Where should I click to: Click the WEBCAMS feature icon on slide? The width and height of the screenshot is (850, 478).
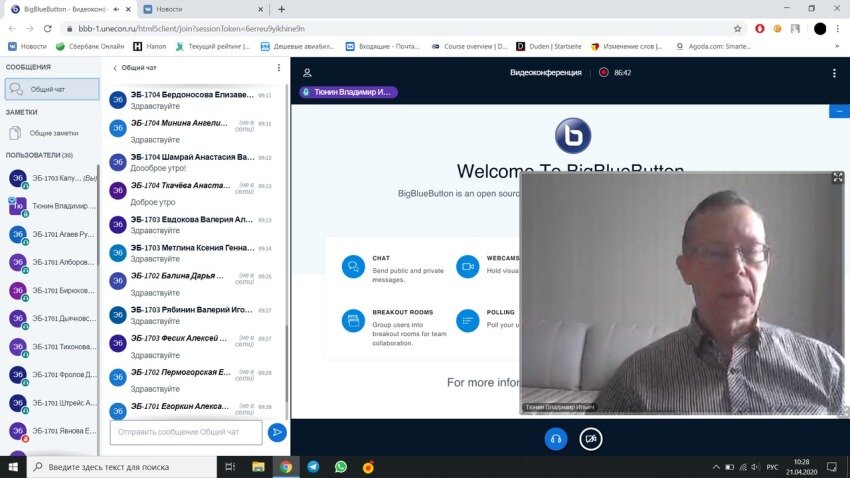(x=467, y=267)
